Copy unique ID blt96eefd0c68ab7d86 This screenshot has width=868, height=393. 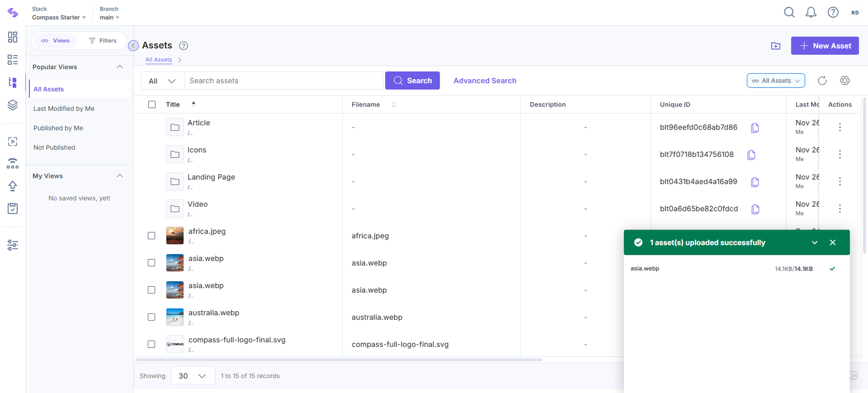tap(755, 128)
